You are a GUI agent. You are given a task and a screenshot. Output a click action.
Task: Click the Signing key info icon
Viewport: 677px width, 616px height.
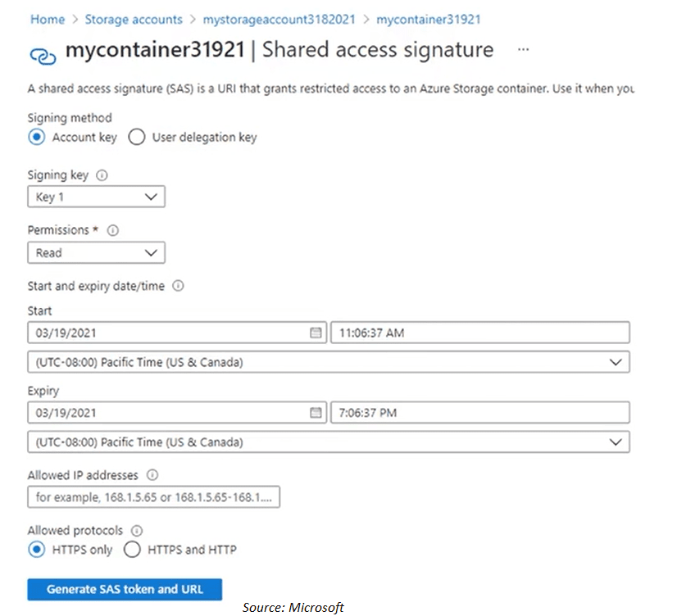coord(102,175)
